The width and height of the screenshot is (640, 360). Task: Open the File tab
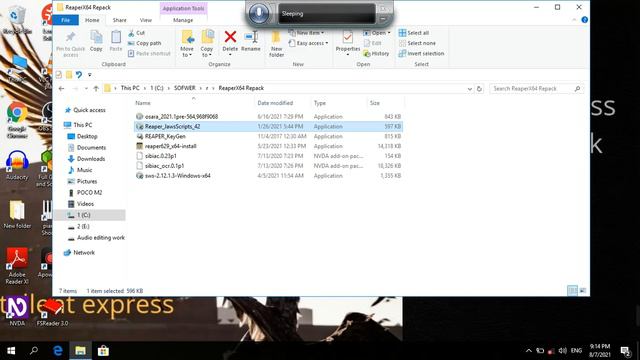(65, 20)
